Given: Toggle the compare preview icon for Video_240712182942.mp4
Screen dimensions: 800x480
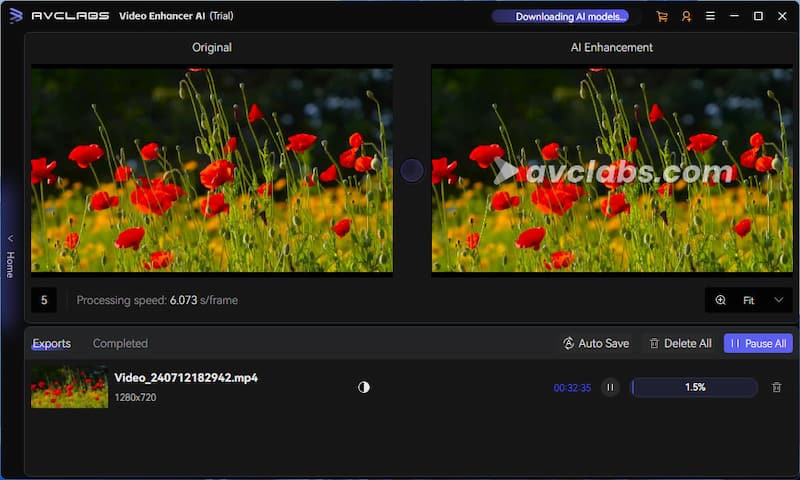Looking at the screenshot, I should [364, 387].
